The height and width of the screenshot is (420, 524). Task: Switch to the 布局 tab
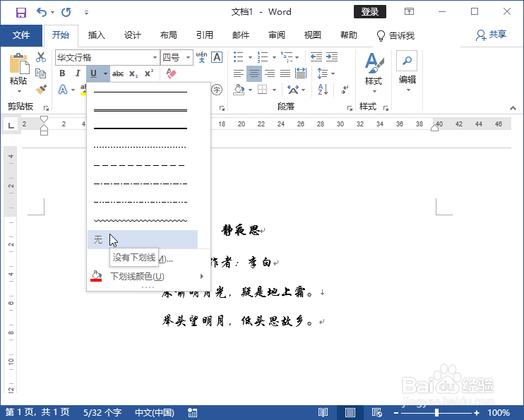168,35
